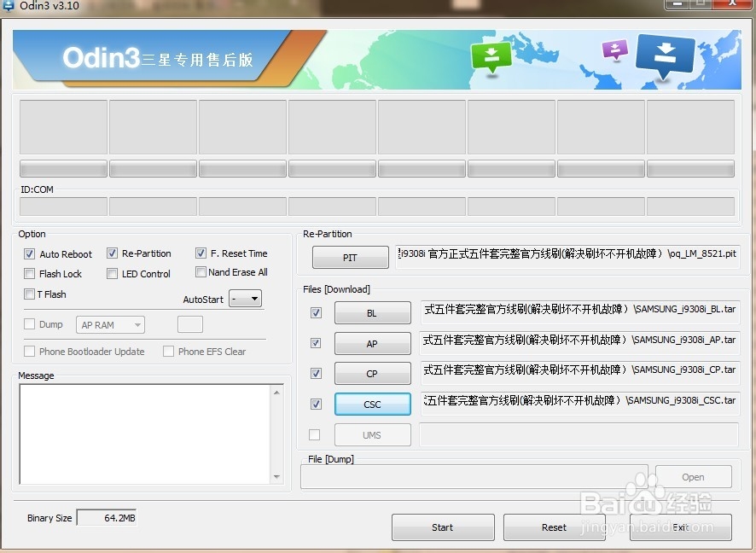Enable the T Flash checkbox
The width and height of the screenshot is (756, 553).
pos(29,294)
